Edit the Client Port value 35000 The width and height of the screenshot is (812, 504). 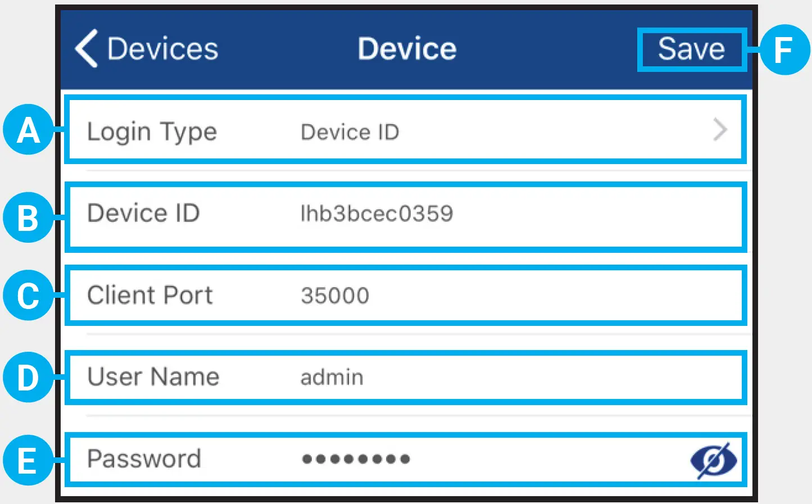coord(335,296)
